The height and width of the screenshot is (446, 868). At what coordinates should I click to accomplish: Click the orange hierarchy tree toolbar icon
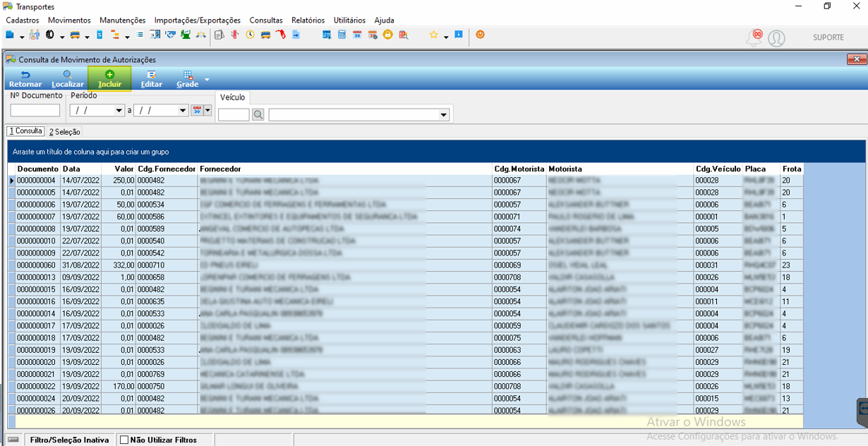click(114, 35)
